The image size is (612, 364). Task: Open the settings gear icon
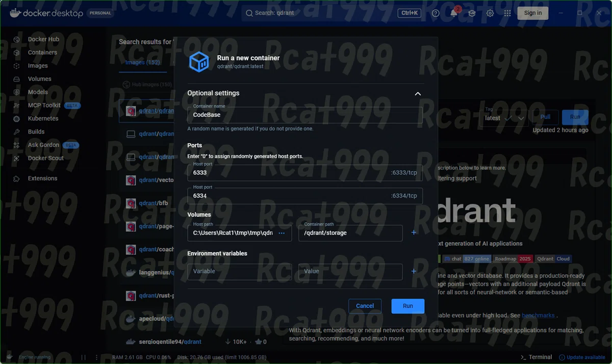[490, 13]
